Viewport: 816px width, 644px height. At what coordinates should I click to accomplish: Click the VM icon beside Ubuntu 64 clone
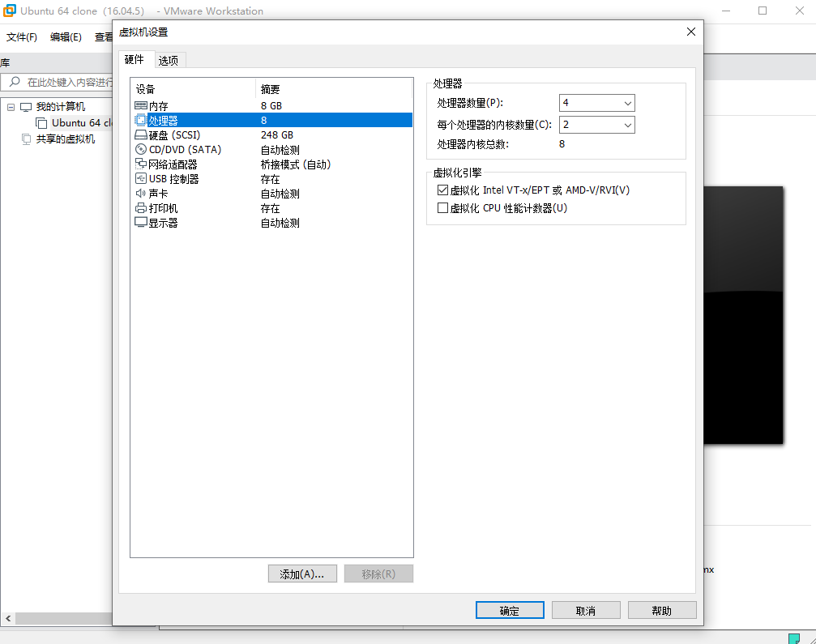41,123
